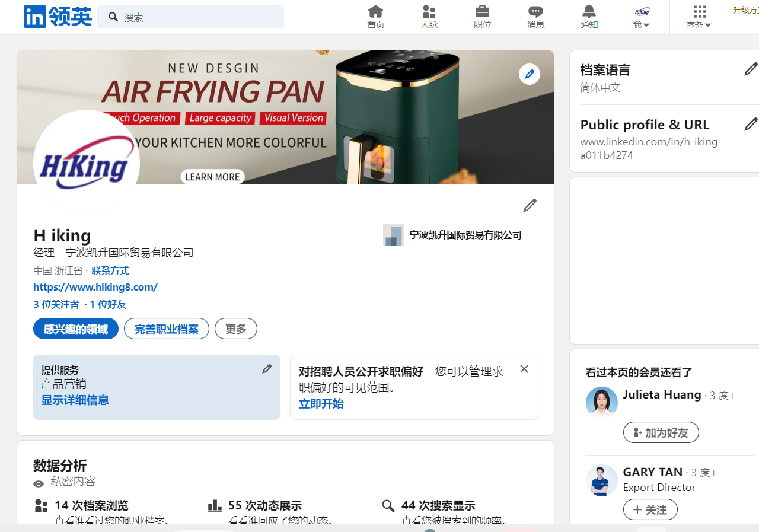Click the 看过本页的会员还看了 heading
This screenshot has width=759, height=532.
pos(639,372)
